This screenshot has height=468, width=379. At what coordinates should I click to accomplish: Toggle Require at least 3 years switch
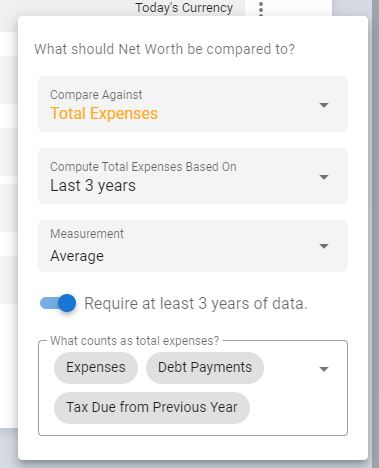click(58, 303)
